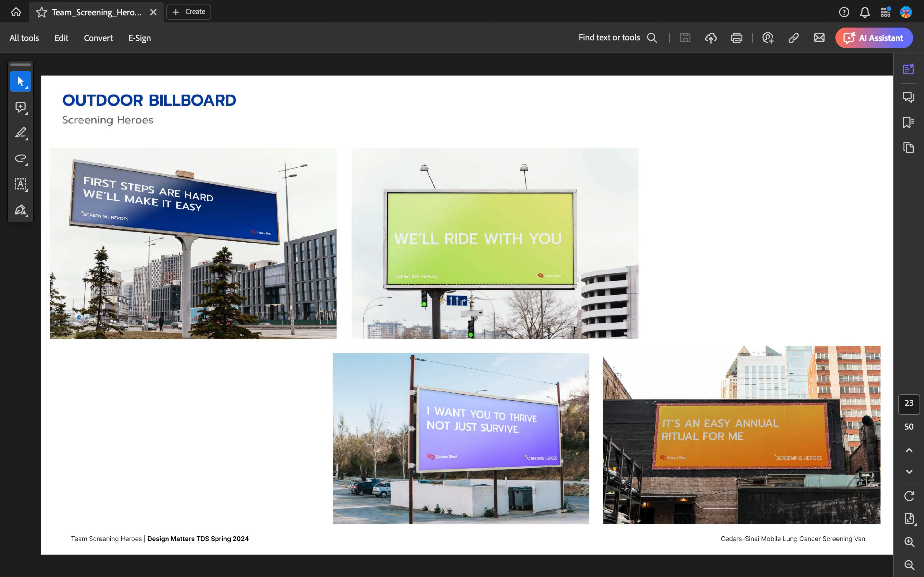Select the text box tool
This screenshot has width=924, height=577.
click(20, 184)
